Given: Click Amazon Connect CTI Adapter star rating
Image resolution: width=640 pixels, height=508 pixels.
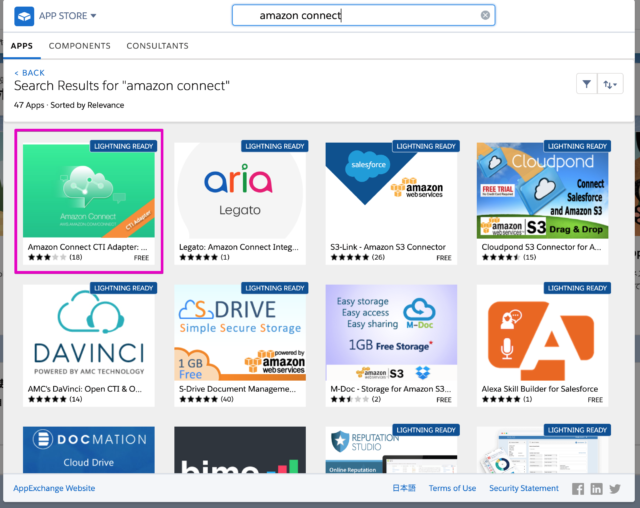Looking at the screenshot, I should click(47, 257).
